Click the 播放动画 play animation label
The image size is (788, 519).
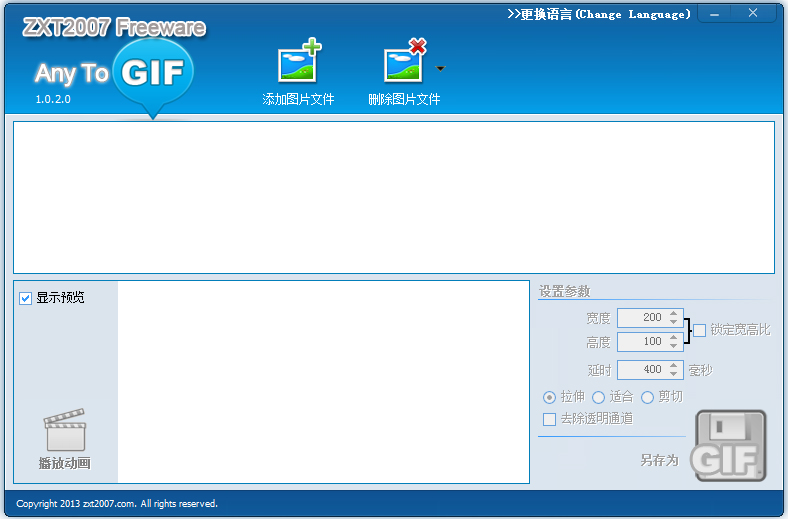tap(65, 463)
